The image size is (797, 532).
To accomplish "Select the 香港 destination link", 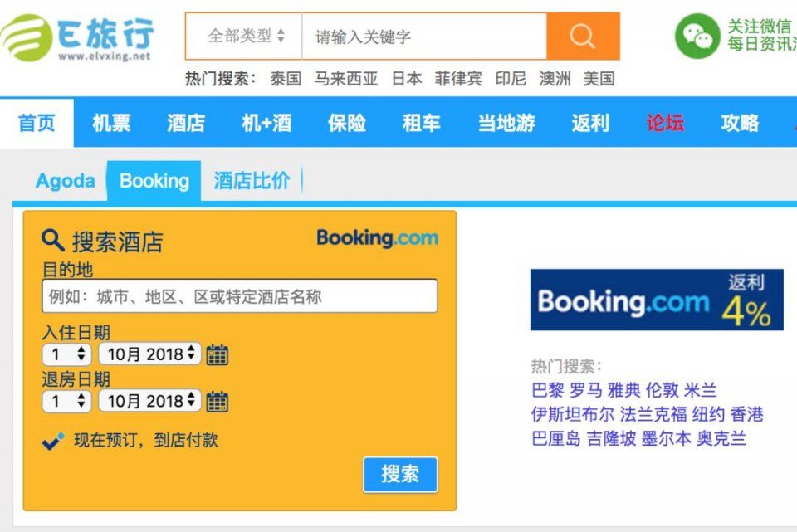I will click(746, 414).
